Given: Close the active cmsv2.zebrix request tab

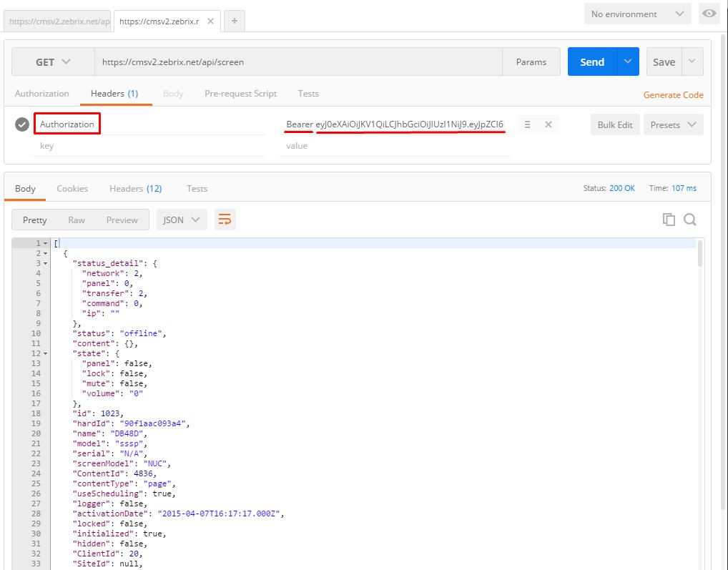Looking at the screenshot, I should coord(211,21).
